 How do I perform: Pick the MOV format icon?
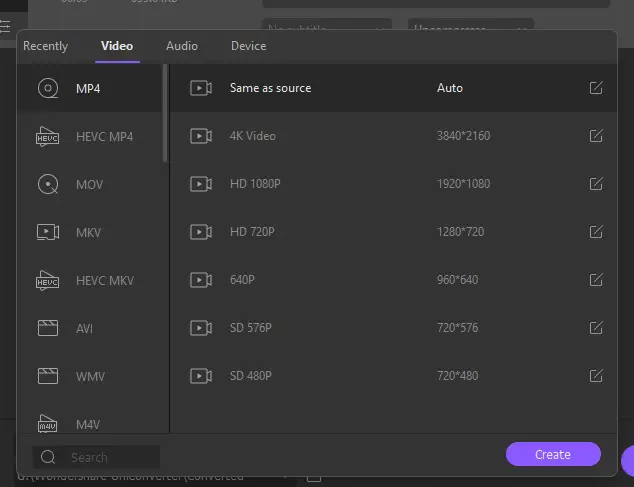tap(48, 184)
